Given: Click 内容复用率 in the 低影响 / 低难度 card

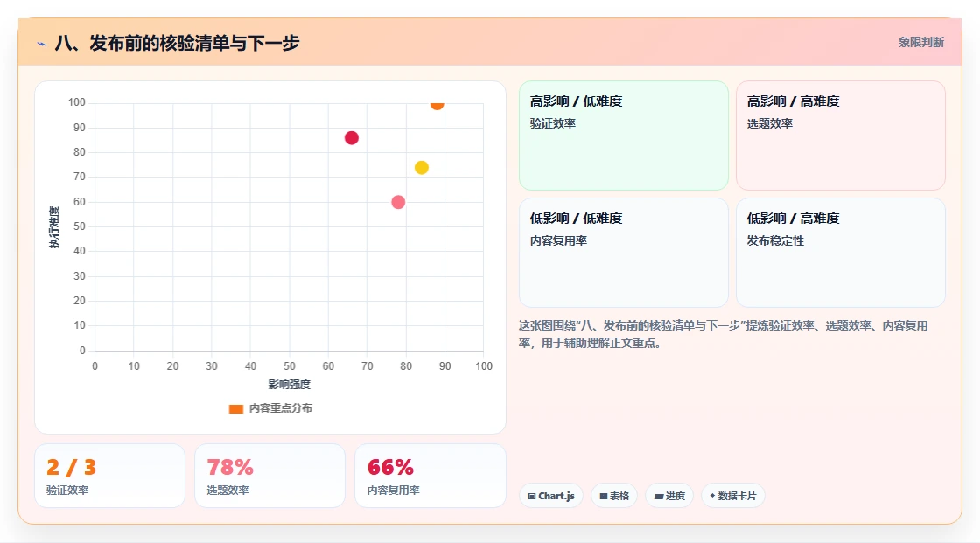Looking at the screenshot, I should pyautogui.click(x=559, y=240).
